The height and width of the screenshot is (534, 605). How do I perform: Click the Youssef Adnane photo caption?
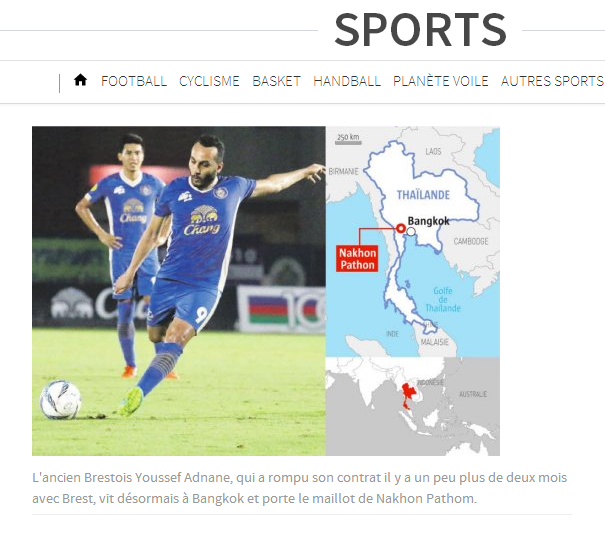[x=299, y=488]
